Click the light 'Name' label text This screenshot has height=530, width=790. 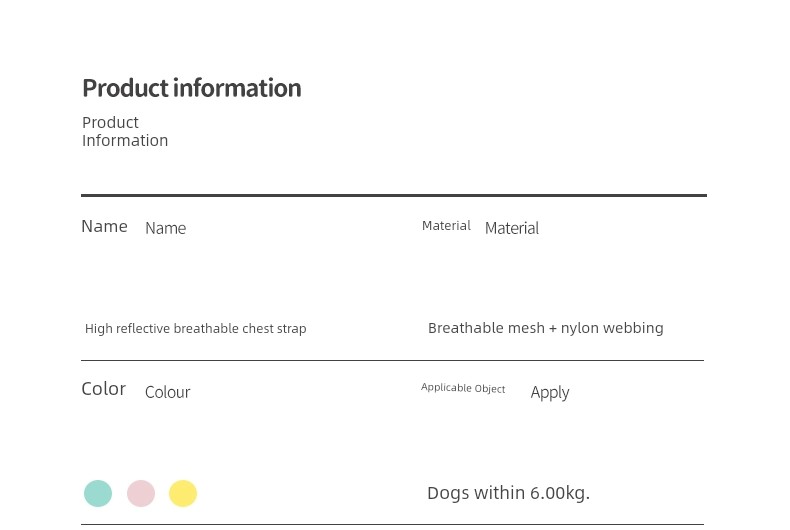pyautogui.click(x=165, y=228)
